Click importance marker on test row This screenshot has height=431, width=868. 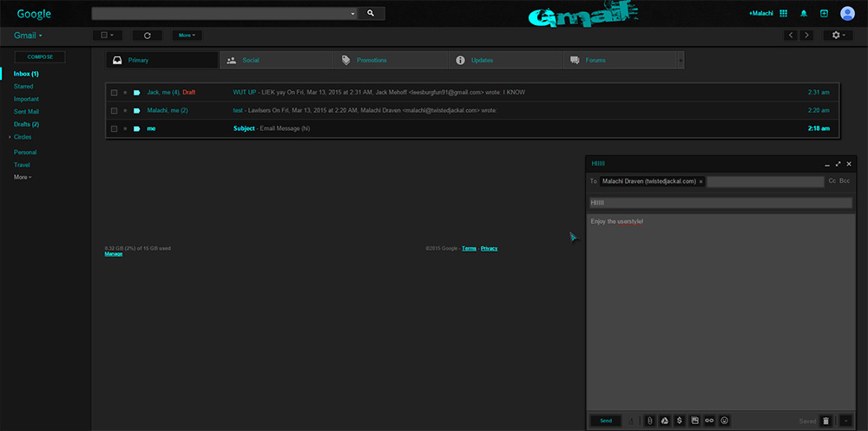click(137, 111)
